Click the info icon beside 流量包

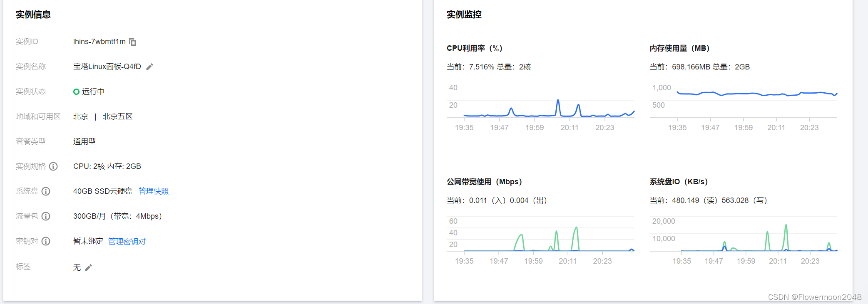(x=46, y=216)
